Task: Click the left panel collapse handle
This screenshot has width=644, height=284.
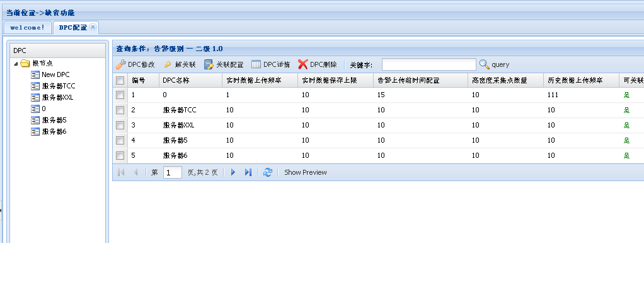Action: (1, 210)
